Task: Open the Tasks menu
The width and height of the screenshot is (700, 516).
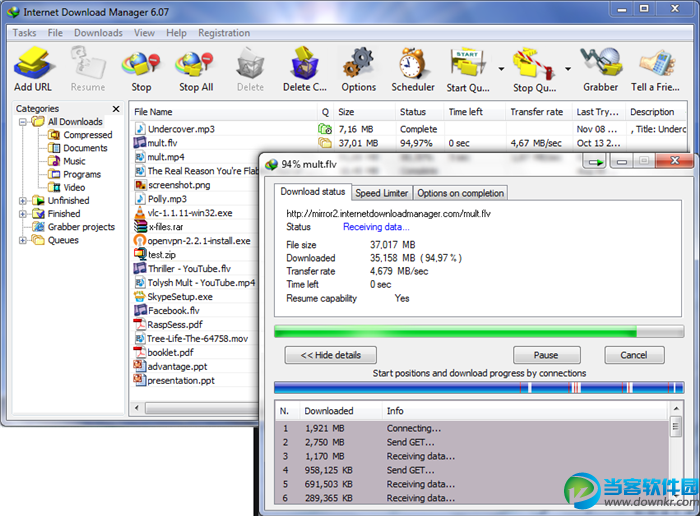Action: (x=25, y=33)
